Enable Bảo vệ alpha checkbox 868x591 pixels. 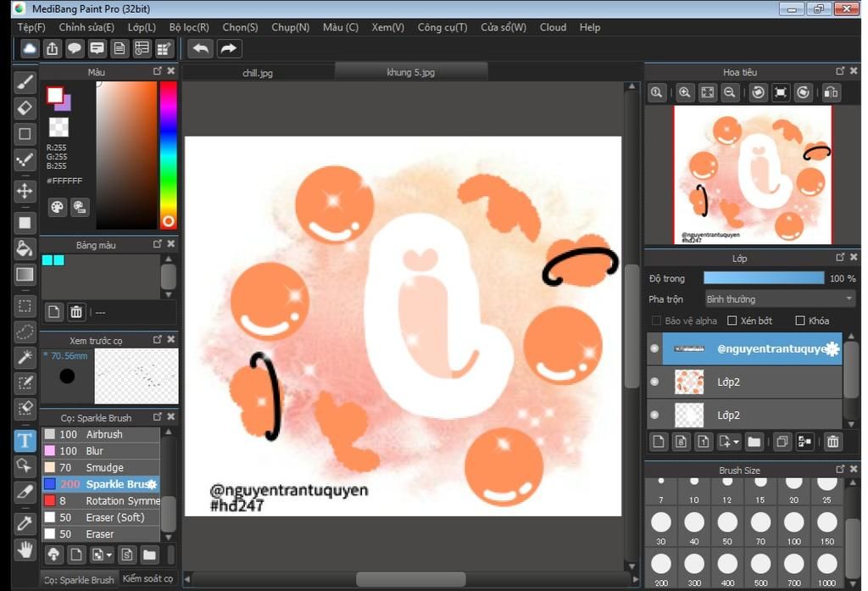pyautogui.click(x=656, y=321)
